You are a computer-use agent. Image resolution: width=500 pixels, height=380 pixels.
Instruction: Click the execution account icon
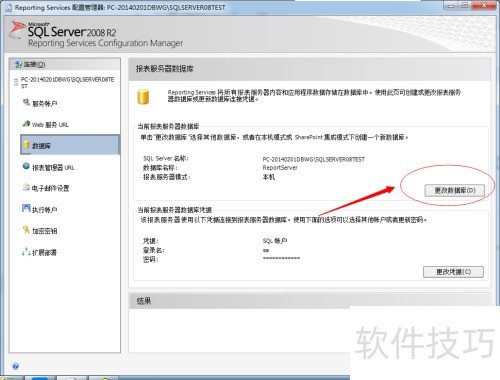26,208
